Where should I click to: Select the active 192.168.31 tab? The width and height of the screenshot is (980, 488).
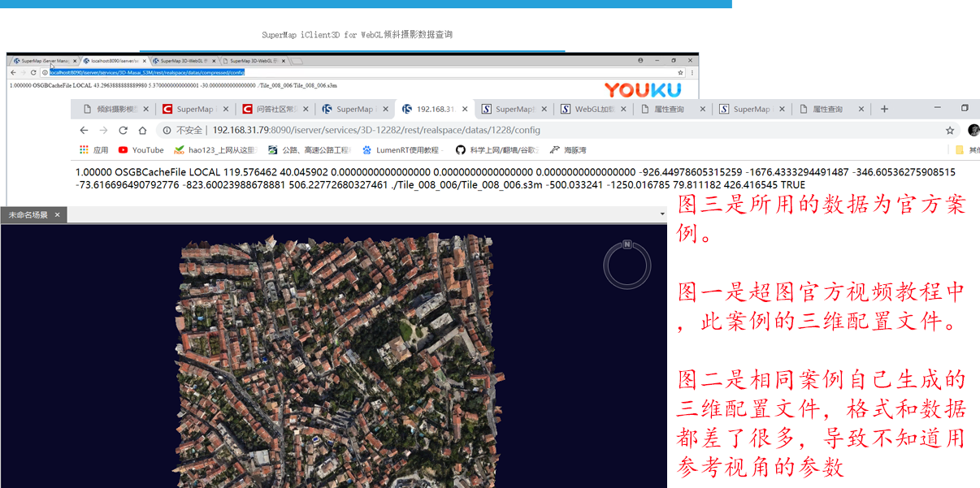[x=435, y=109]
